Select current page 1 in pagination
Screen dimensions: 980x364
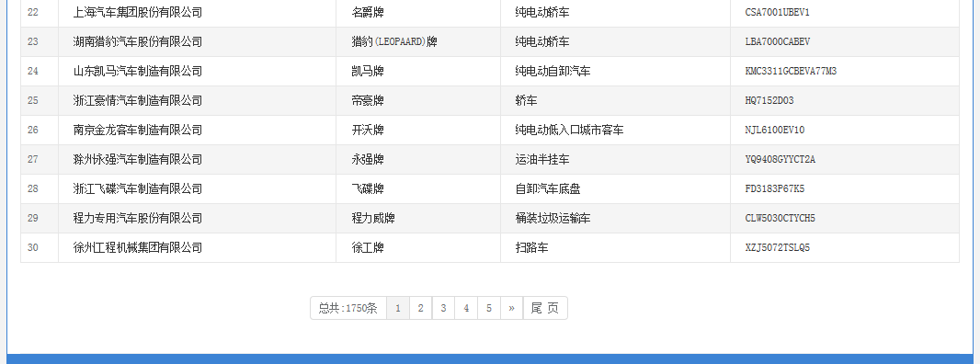click(398, 308)
